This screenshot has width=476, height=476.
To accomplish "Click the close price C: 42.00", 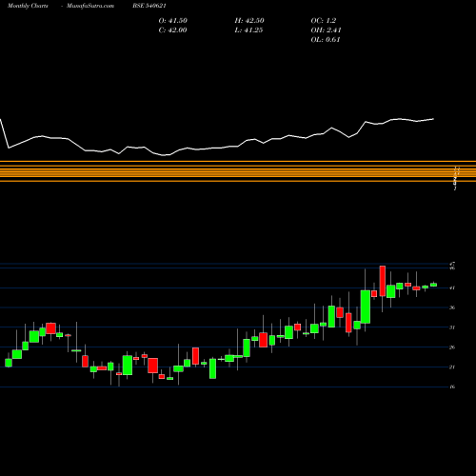I will tap(172, 30).
